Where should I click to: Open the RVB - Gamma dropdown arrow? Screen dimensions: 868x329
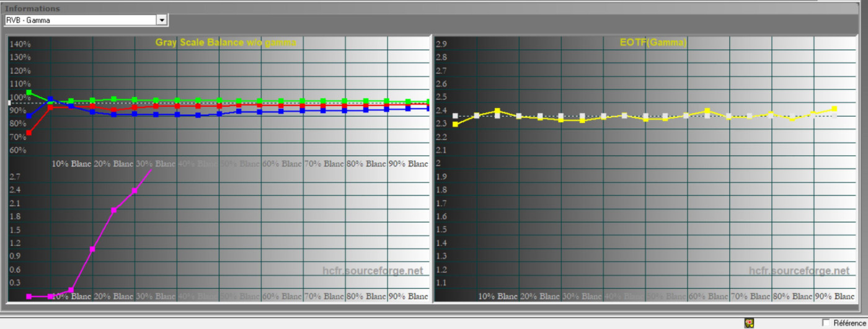162,20
